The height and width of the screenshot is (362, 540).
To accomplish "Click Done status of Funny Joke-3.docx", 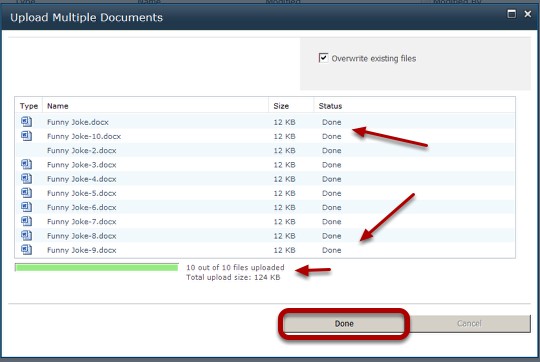I will (332, 165).
